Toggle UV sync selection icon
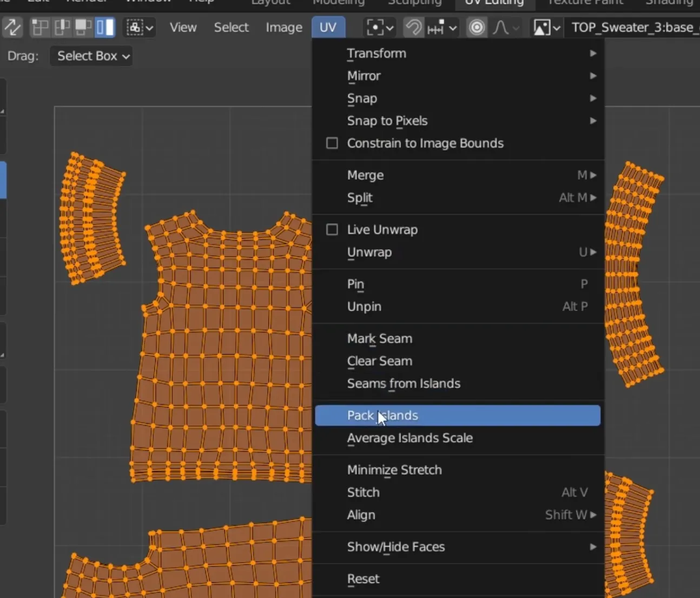 [12, 28]
